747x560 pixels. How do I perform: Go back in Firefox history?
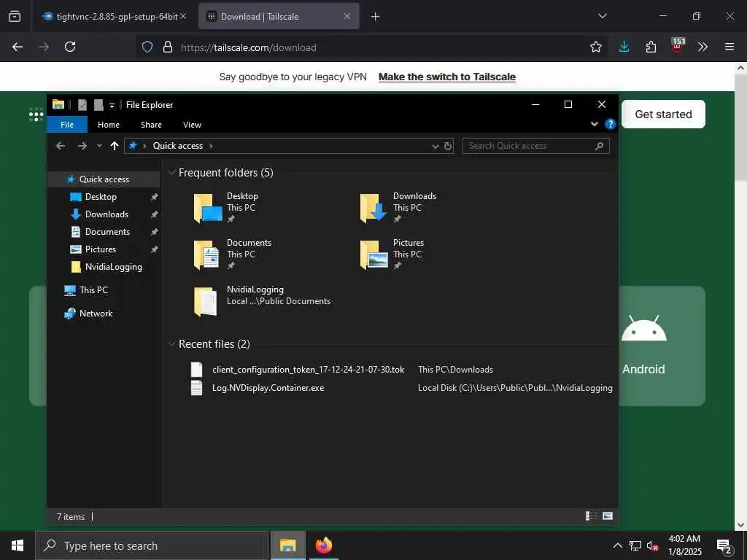pos(18,47)
